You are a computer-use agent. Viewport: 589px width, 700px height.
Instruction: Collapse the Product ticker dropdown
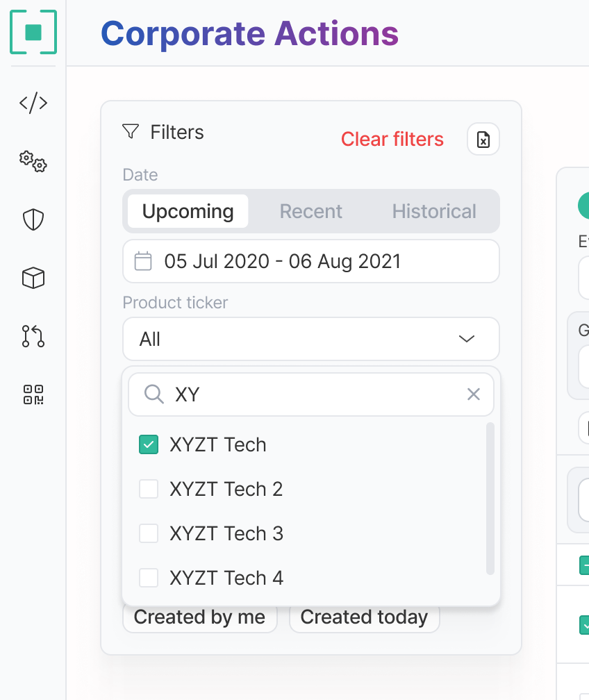(467, 339)
